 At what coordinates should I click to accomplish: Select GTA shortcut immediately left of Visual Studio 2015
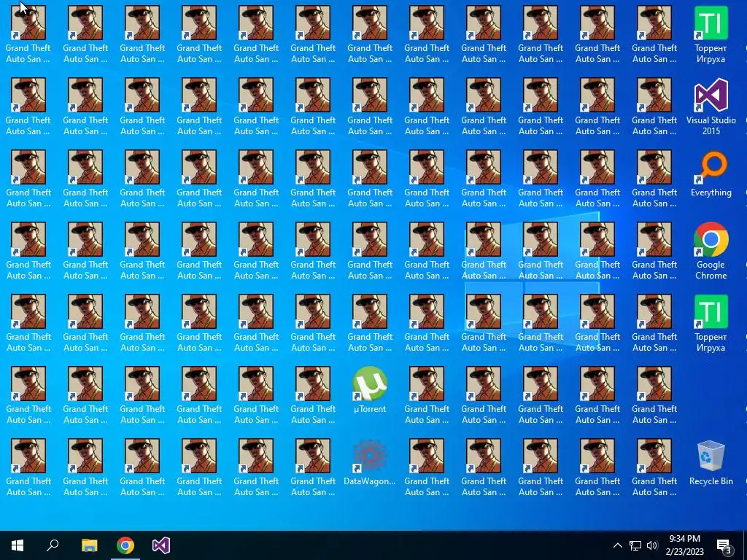tap(654, 106)
